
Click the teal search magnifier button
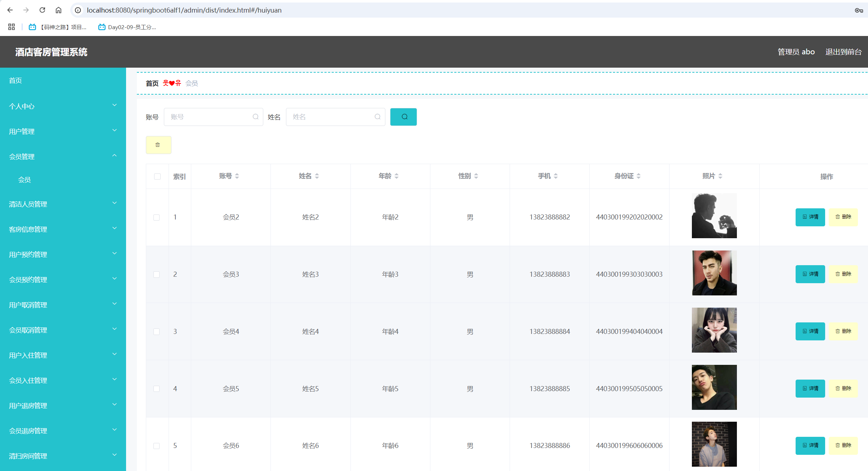click(x=403, y=117)
